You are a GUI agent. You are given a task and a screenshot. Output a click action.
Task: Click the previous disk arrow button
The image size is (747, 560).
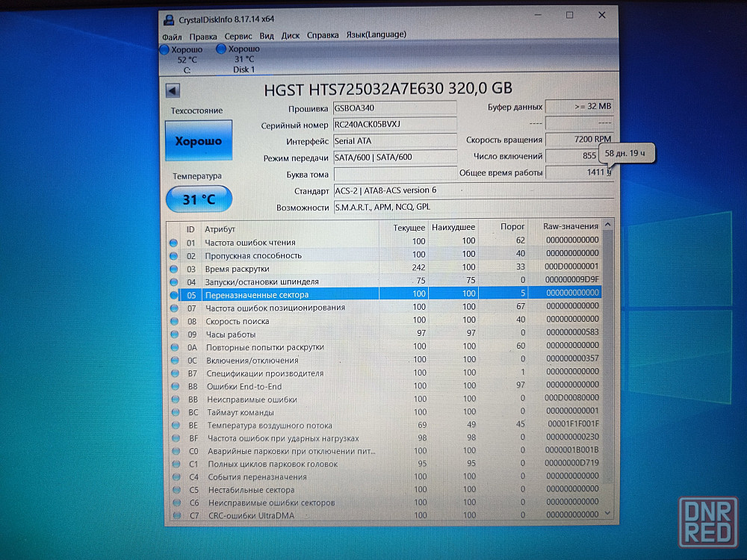[x=173, y=91]
